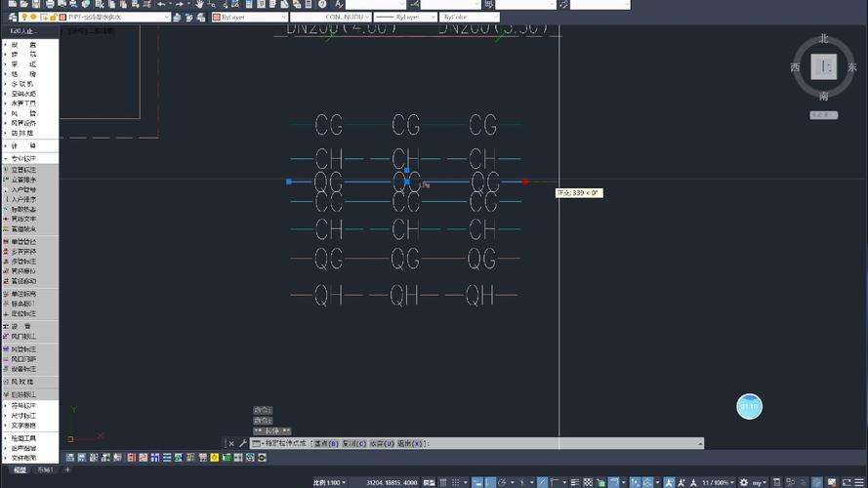Open Help via the question mark icon
This screenshot has width=868, height=488.
322,5
